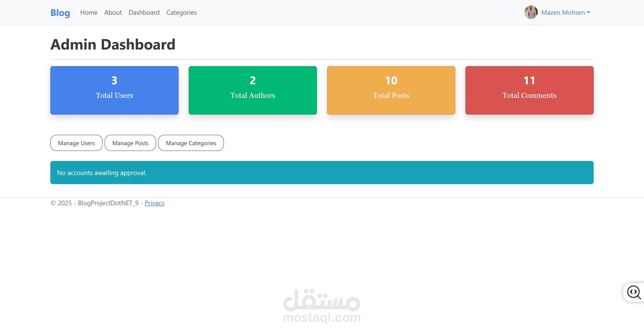This screenshot has width=644, height=331.
Task: Select the blue Total Users card
Action: [114, 90]
